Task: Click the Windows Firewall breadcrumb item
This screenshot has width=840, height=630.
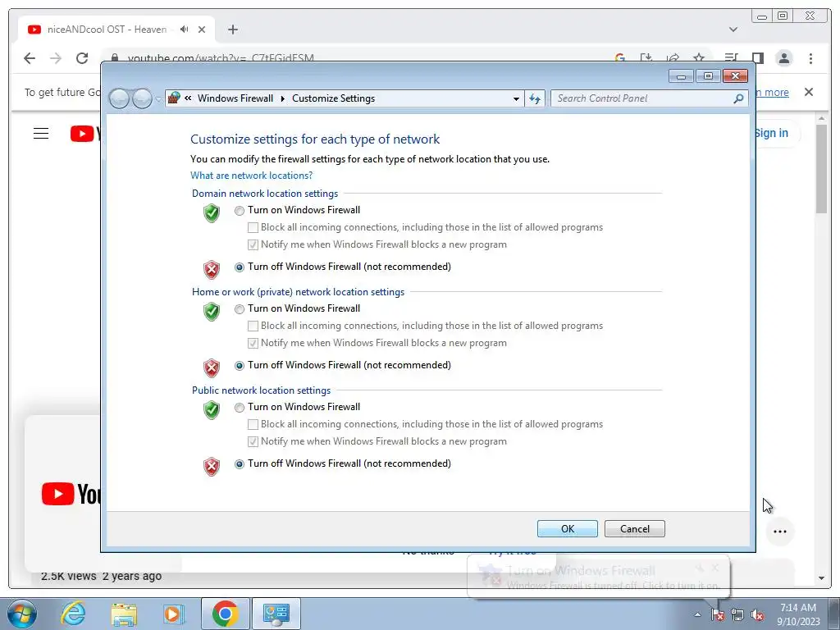Action: click(x=235, y=98)
